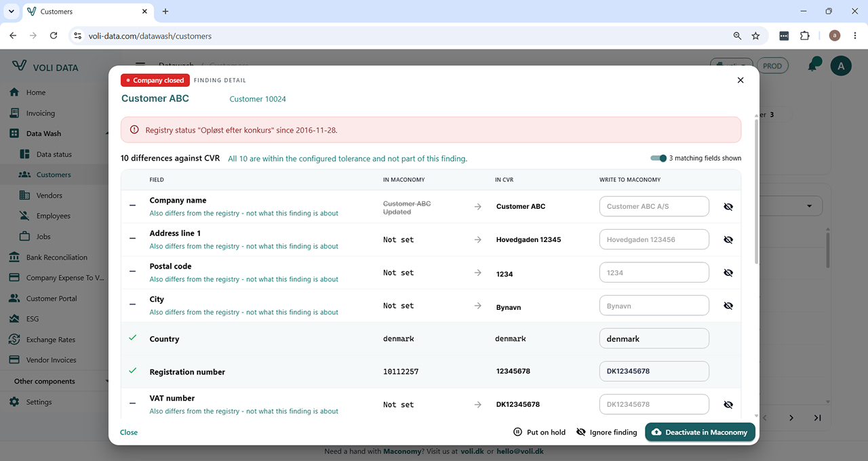This screenshot has height=461, width=868.
Task: Click the Vendor Invoices icon
Action: (x=14, y=360)
